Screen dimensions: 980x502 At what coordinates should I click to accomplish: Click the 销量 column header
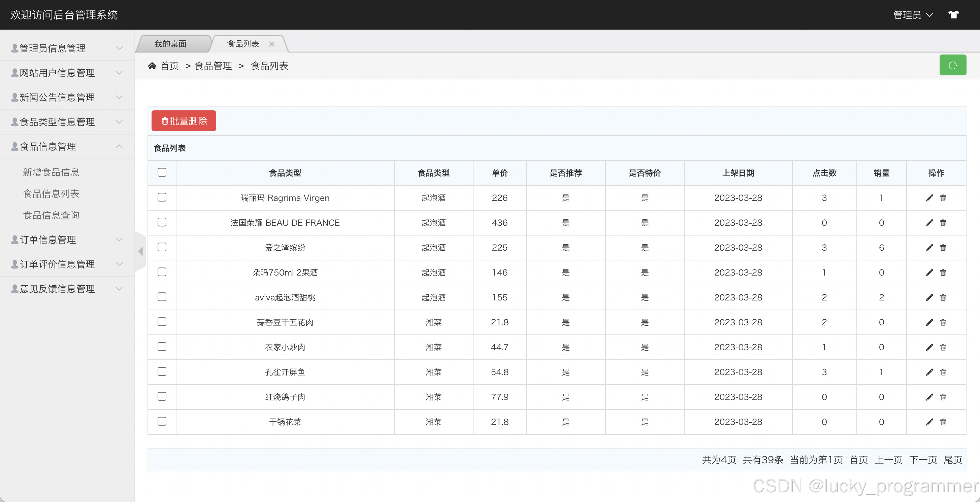tap(881, 173)
